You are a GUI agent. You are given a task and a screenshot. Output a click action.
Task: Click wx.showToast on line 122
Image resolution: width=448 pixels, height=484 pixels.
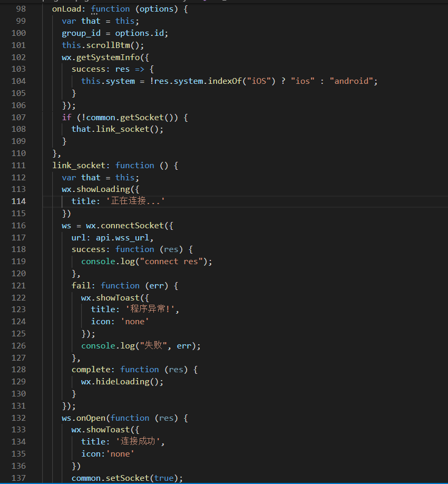click(x=110, y=298)
